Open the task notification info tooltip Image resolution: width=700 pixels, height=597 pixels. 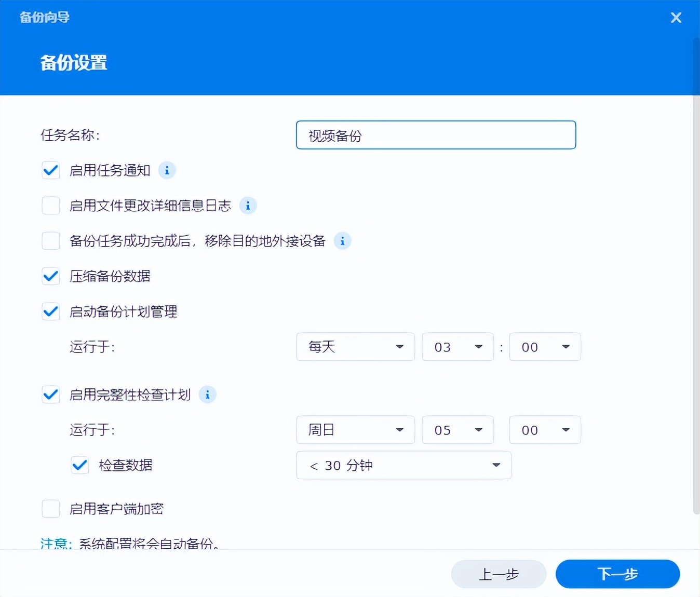tap(167, 170)
